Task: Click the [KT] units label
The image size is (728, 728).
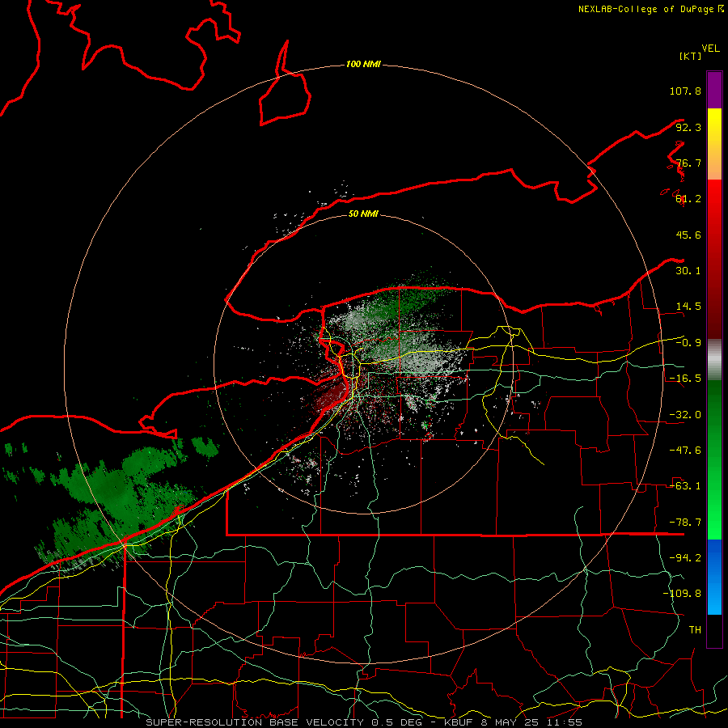Action: (690, 56)
